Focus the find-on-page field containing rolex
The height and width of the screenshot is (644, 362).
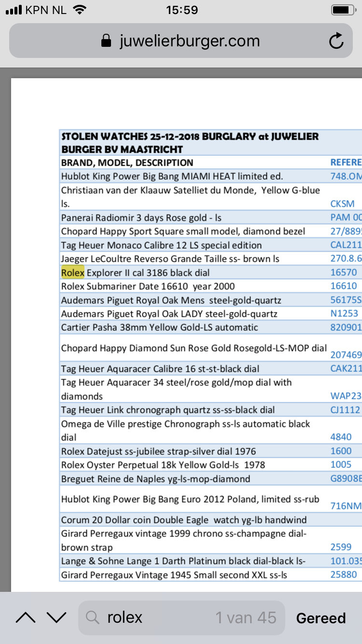coord(181,617)
